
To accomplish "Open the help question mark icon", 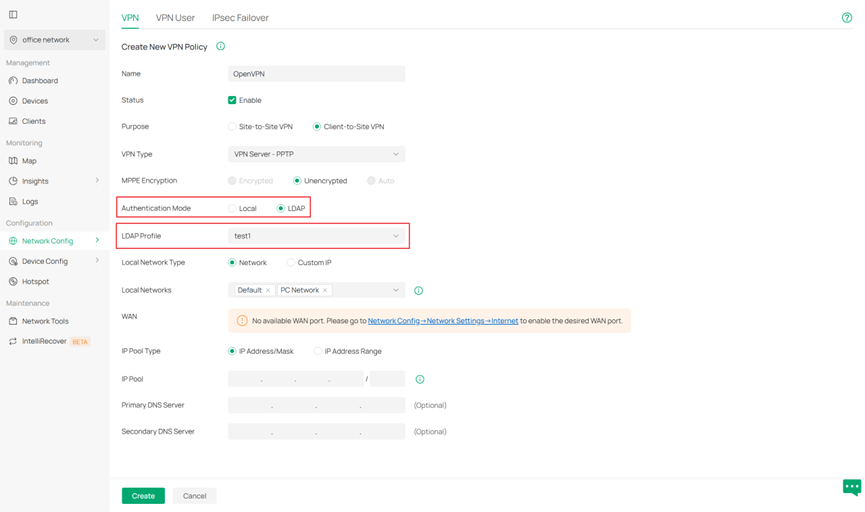I will pyautogui.click(x=847, y=18).
